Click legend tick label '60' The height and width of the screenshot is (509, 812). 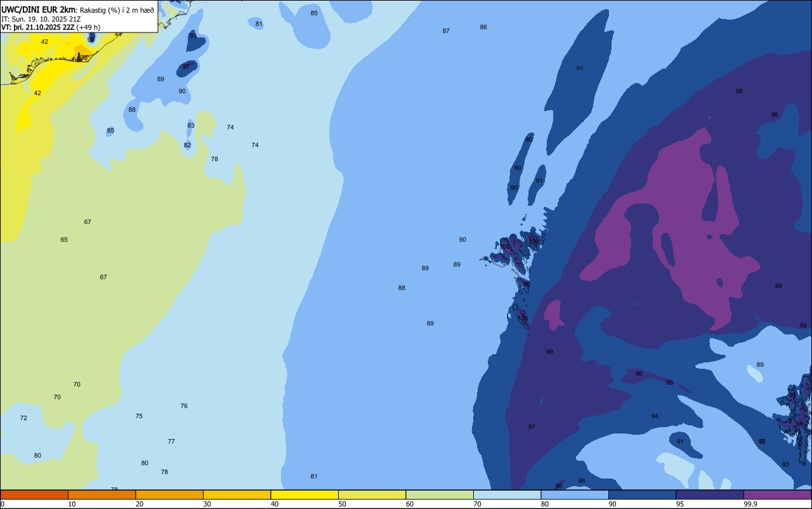(410, 504)
